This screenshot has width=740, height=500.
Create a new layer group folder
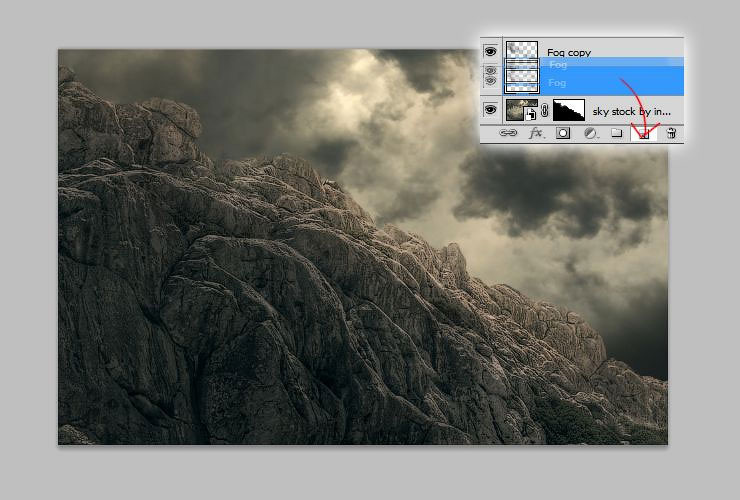tap(616, 133)
